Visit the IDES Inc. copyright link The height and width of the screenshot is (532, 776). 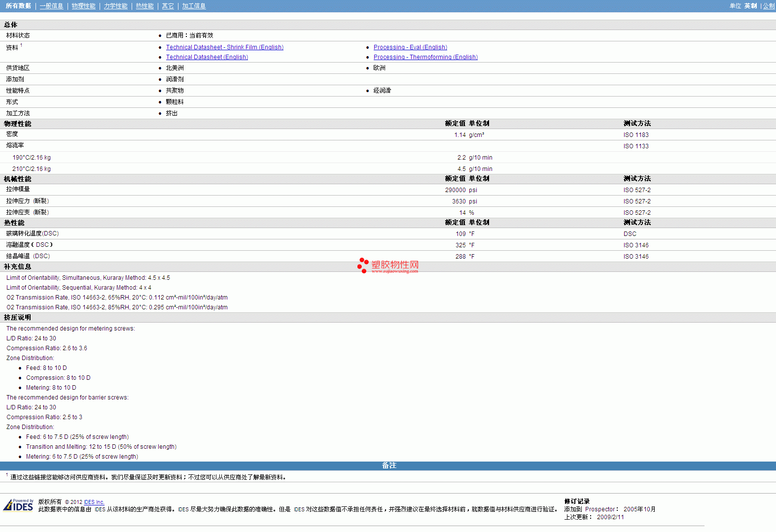coord(94,502)
